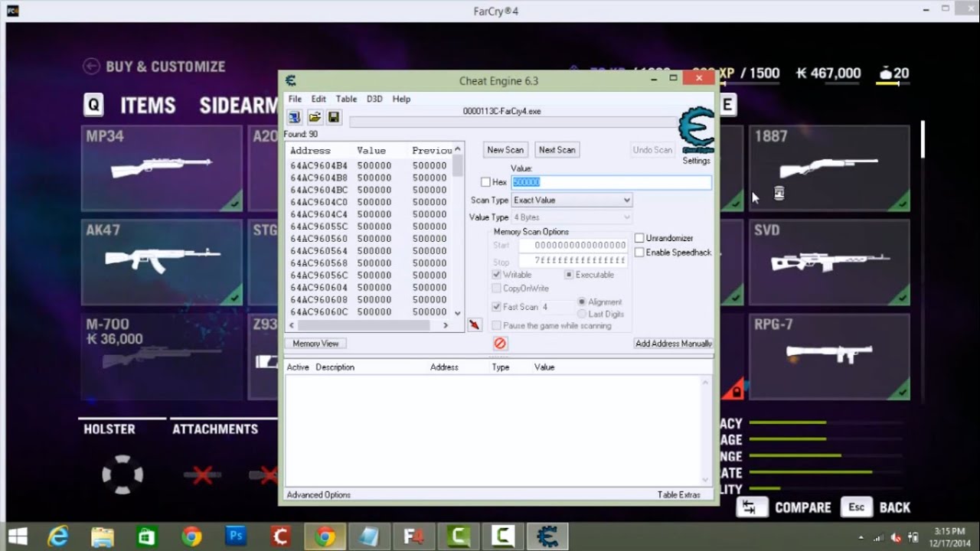Screen dimensions: 980x551
Task: Open Photoshop from the taskbar
Action: pos(235,536)
